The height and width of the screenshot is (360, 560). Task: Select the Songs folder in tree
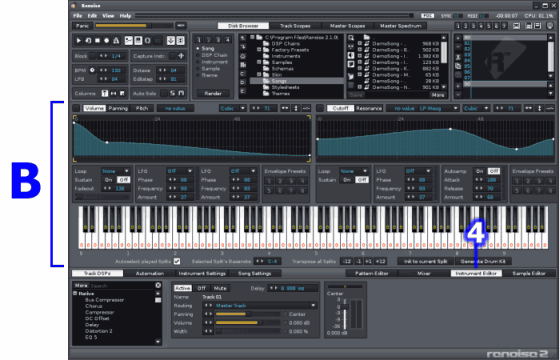click(296, 81)
